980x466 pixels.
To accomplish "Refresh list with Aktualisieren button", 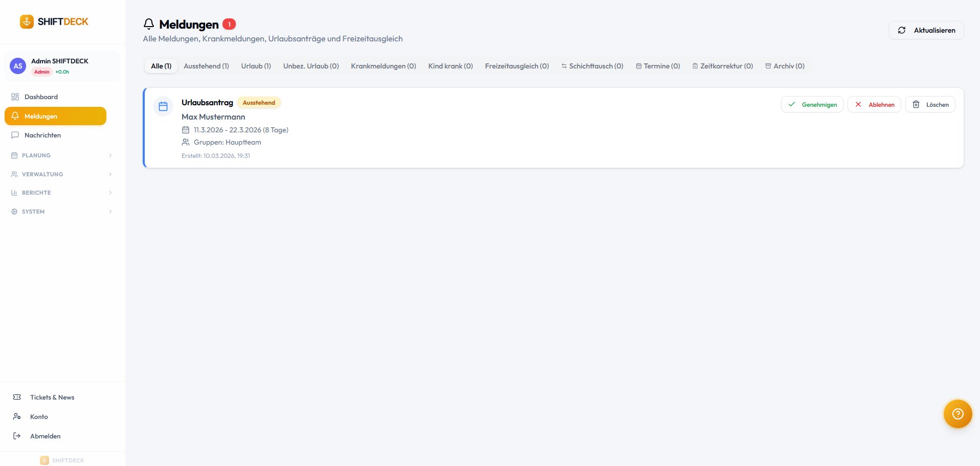I will point(926,31).
